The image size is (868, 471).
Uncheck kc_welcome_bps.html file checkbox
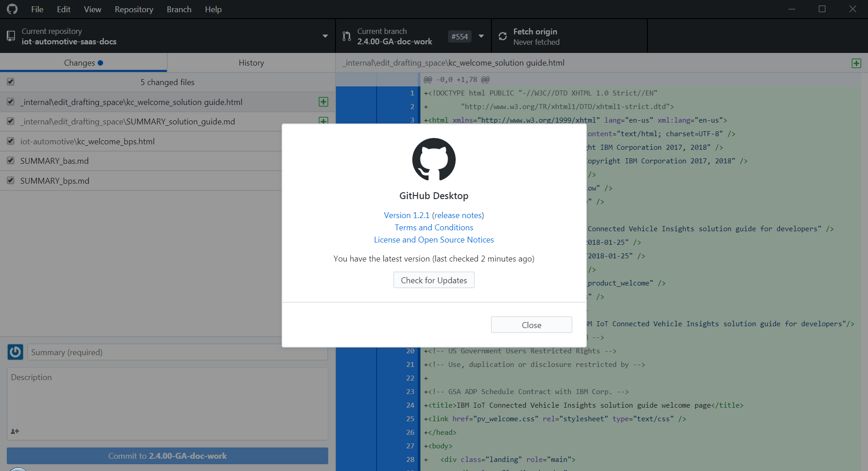pyautogui.click(x=10, y=141)
